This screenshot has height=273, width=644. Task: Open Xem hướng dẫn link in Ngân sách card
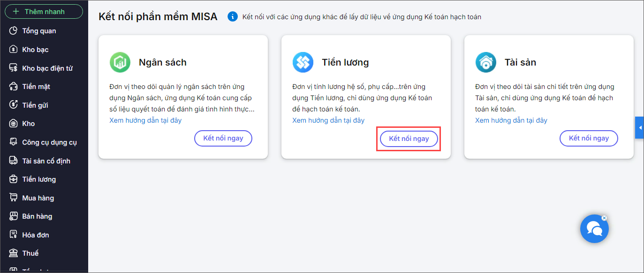(145, 120)
